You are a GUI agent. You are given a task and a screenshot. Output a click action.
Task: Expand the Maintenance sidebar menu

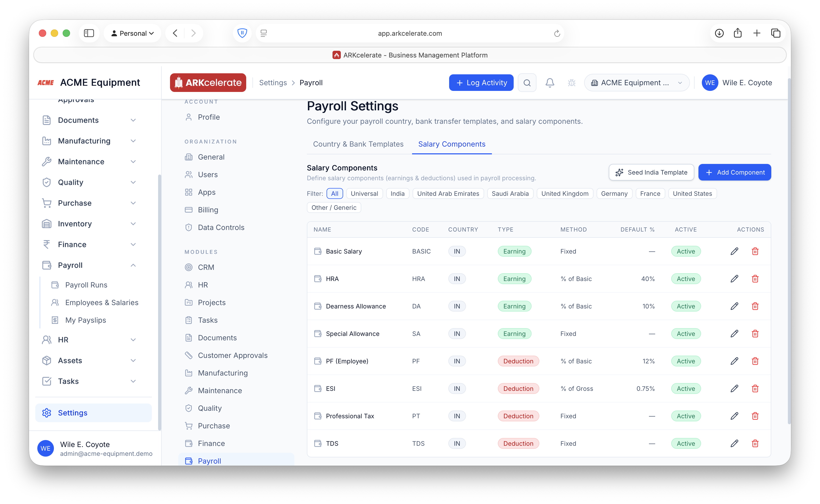pyautogui.click(x=89, y=162)
